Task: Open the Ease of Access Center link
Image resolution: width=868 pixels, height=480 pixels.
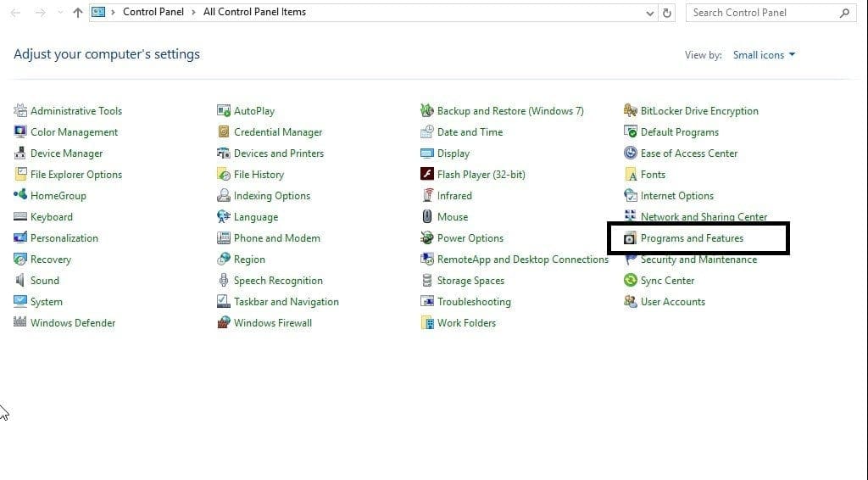Action: click(x=688, y=153)
